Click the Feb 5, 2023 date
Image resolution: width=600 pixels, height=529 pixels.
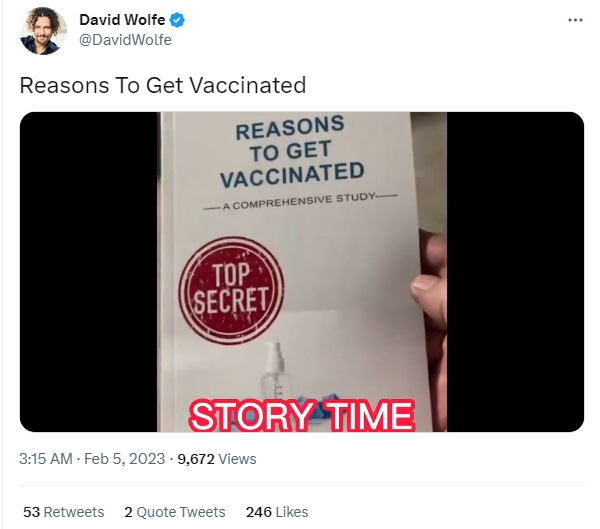coord(124,459)
